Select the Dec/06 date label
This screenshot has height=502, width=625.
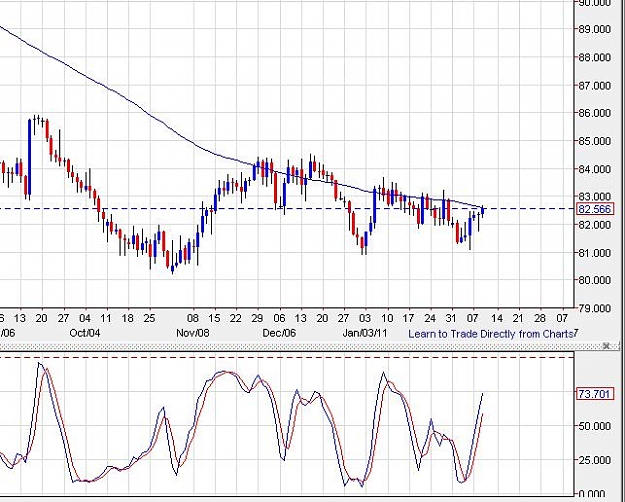[279, 333]
